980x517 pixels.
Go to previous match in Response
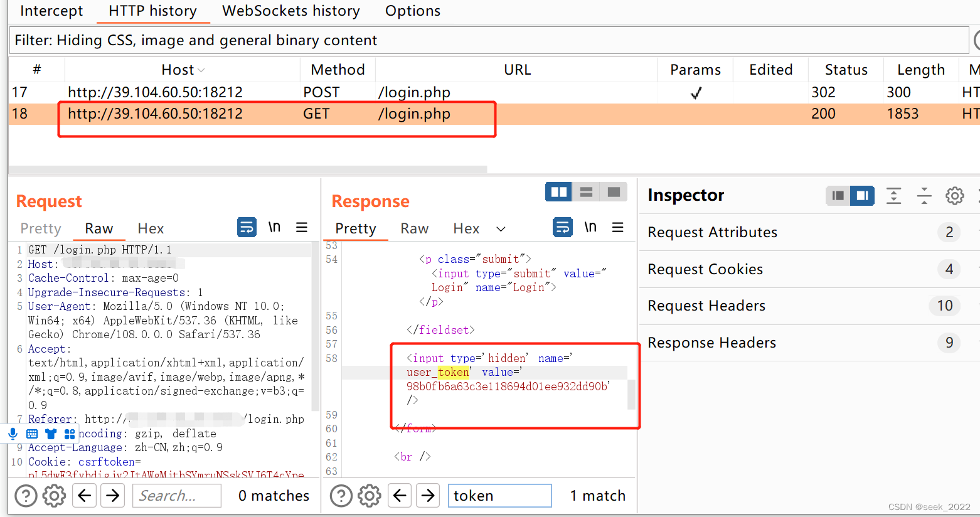click(x=400, y=496)
